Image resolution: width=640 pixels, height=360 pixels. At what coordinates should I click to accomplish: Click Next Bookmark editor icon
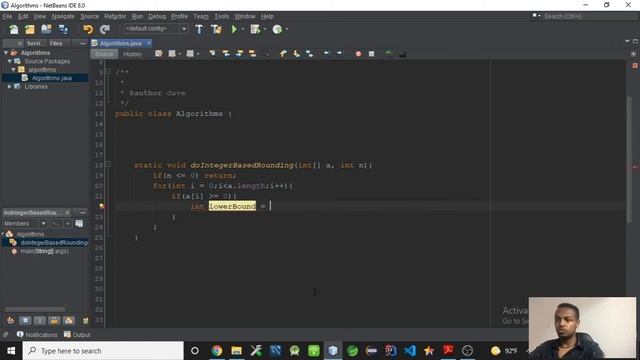(x=296, y=54)
